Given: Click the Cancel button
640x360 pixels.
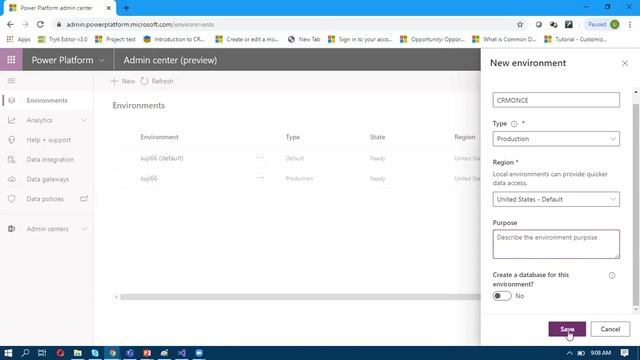Looking at the screenshot, I should (610, 329).
